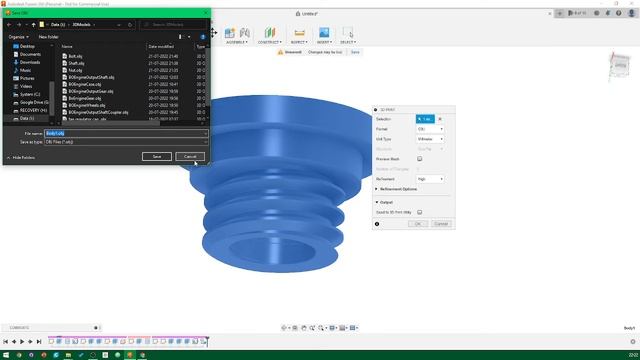Play the design timeline

point(22,342)
